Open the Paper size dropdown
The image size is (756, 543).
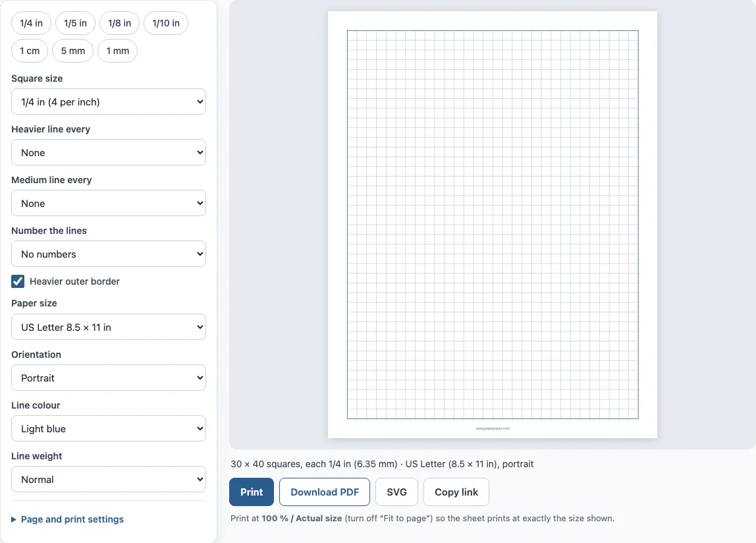click(x=109, y=328)
